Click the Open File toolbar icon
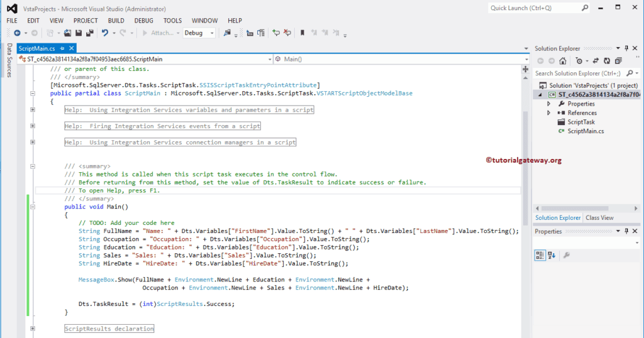This screenshot has width=644, height=338. point(67,33)
